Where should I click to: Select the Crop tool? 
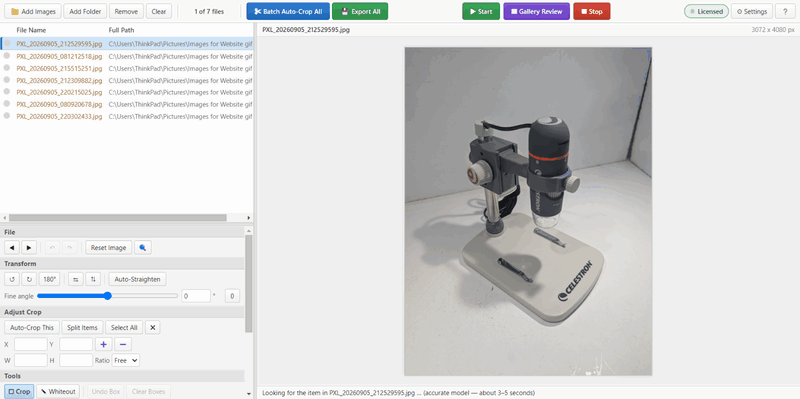tap(19, 391)
